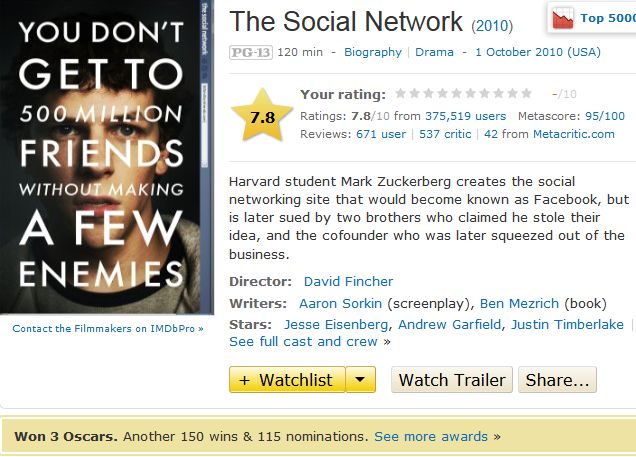
Task: Click the PG-13 certificate badge
Action: [x=249, y=52]
